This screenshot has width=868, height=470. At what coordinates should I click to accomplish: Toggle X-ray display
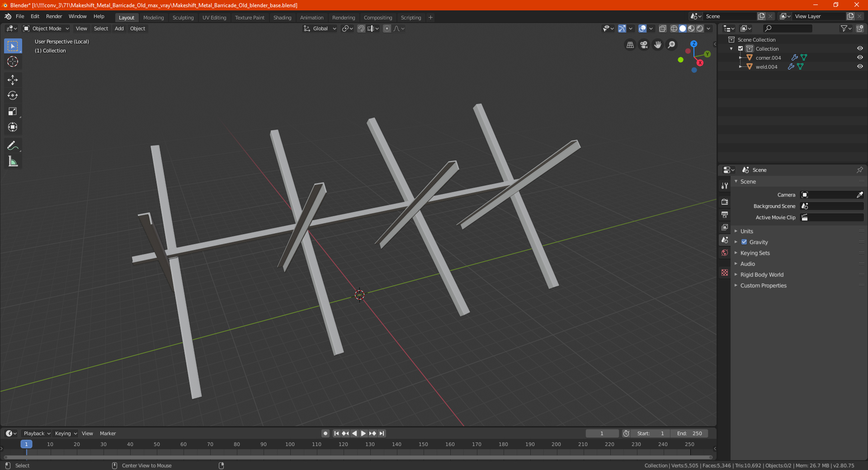662,28
